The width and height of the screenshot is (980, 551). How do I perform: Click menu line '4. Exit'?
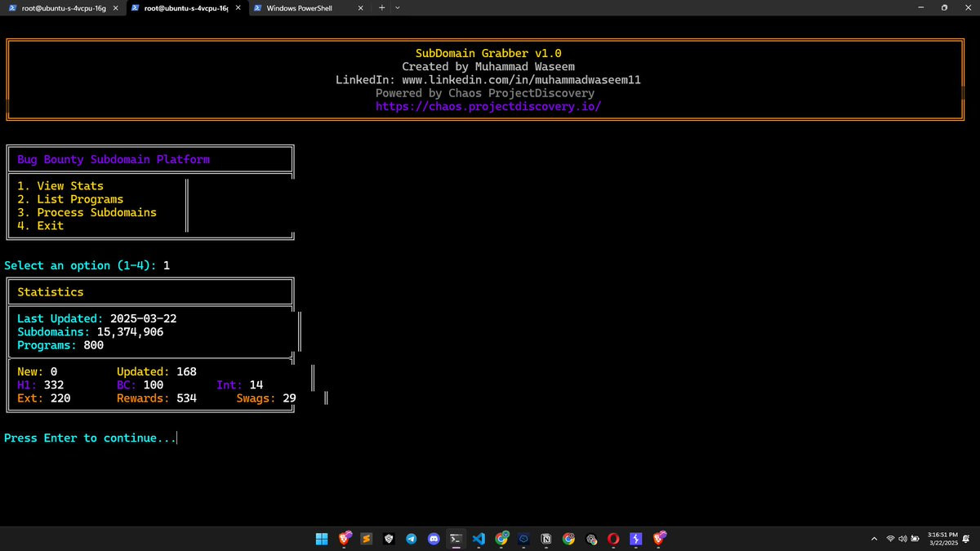[x=40, y=225]
